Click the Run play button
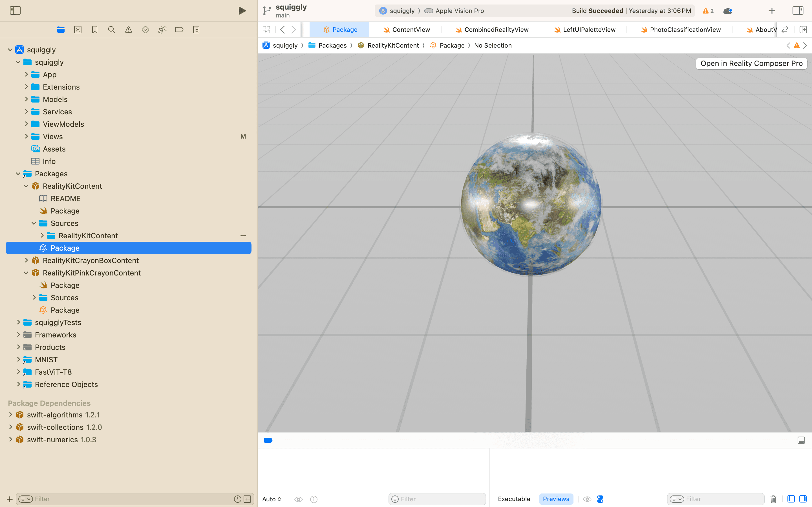This screenshot has width=812, height=507. tap(242, 11)
